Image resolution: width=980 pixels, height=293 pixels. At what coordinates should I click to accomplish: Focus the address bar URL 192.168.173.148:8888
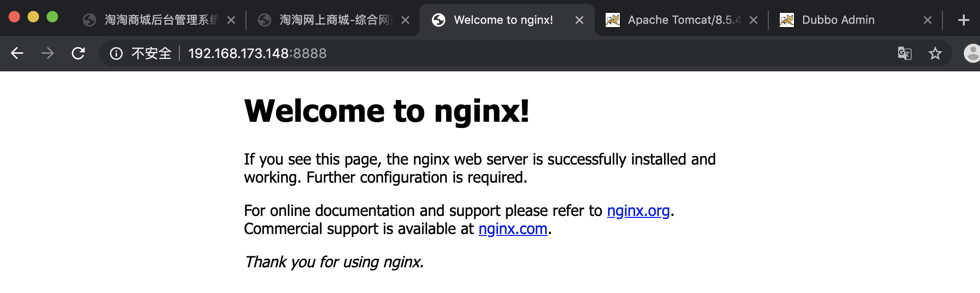pos(257,53)
